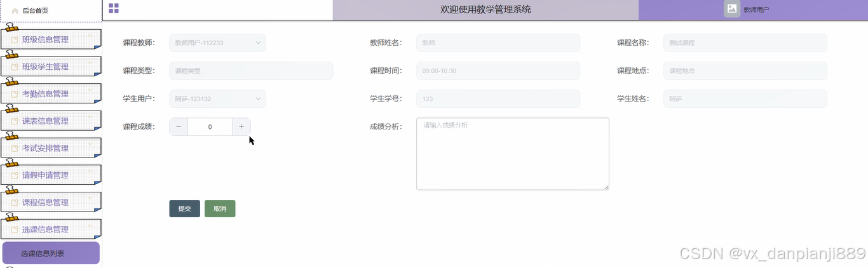Click the 学生学号 input field
Image resolution: width=868 pixels, height=268 pixels.
tap(498, 99)
